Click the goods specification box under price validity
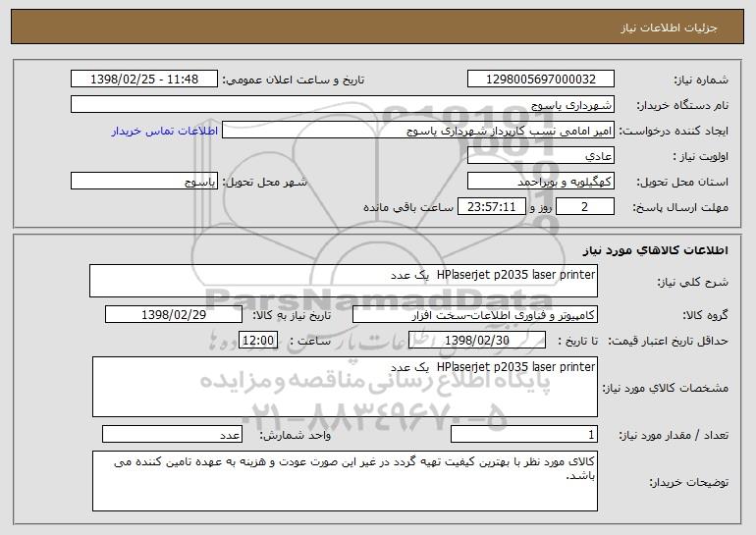The height and width of the screenshot is (535, 756). 345,387
